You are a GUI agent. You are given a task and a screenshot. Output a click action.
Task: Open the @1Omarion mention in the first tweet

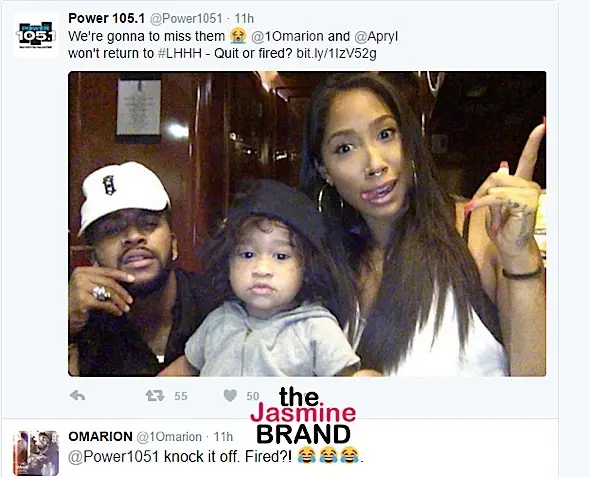[x=287, y=36]
